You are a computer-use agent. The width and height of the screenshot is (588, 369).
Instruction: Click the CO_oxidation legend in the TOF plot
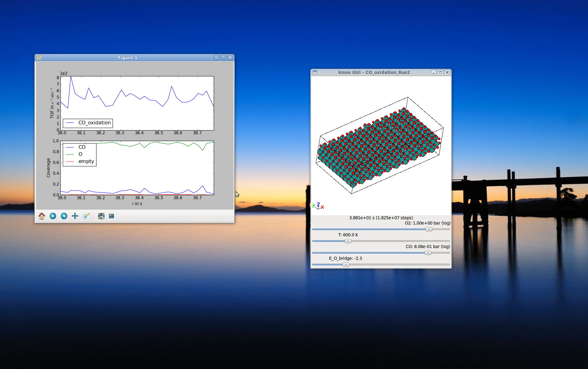pyautogui.click(x=88, y=123)
